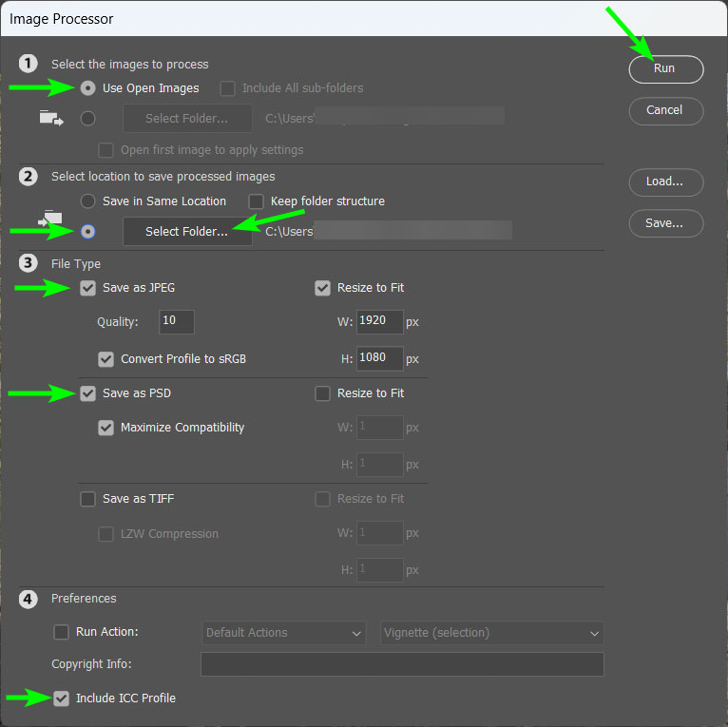This screenshot has height=727, width=728.
Task: Enable the Run Action checkbox
Action: point(61,632)
